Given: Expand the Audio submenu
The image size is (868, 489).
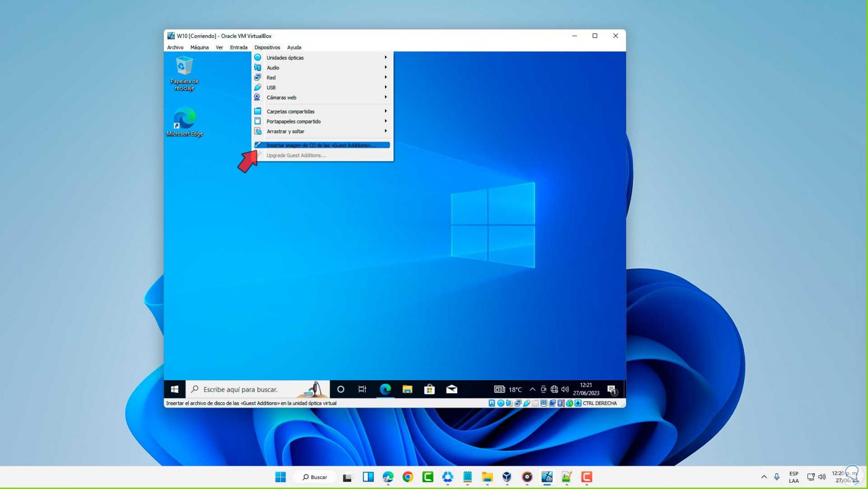Looking at the screenshot, I should click(x=322, y=68).
